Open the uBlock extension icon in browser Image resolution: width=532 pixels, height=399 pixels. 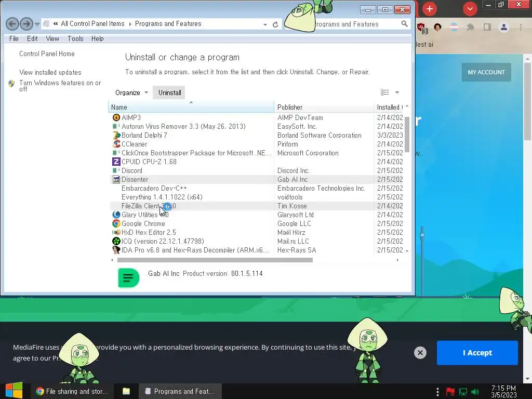[x=422, y=28]
